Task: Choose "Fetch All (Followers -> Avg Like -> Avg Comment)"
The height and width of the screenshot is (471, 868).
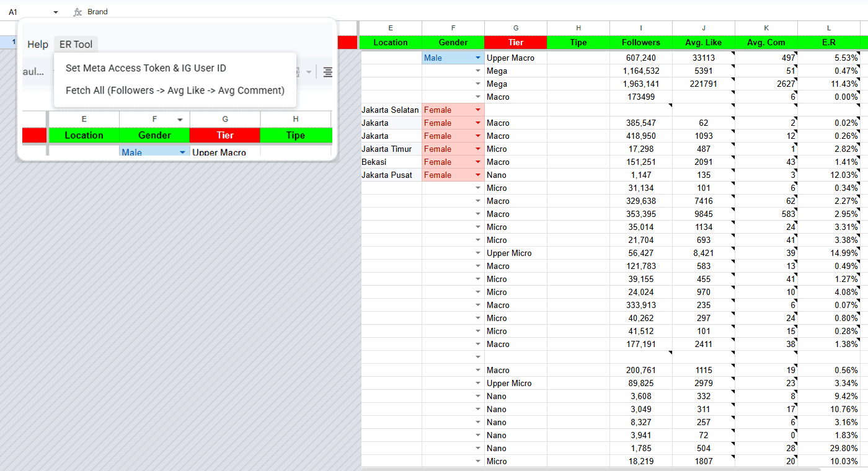Action: 175,90
